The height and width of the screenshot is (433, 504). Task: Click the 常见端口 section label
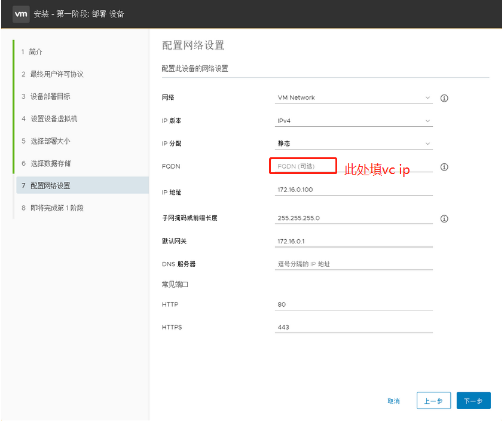[x=175, y=285]
